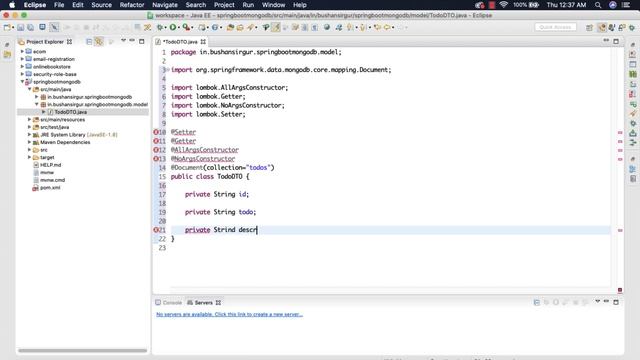Select the mvnw.cmd file
Screen dimensions: 640x360
[x=52, y=180]
